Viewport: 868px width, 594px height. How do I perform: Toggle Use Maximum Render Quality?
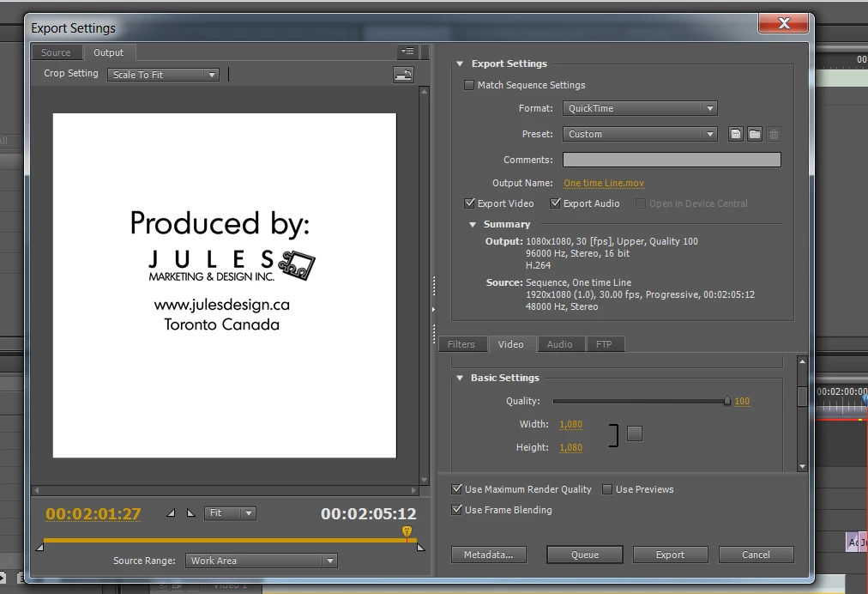(x=456, y=489)
